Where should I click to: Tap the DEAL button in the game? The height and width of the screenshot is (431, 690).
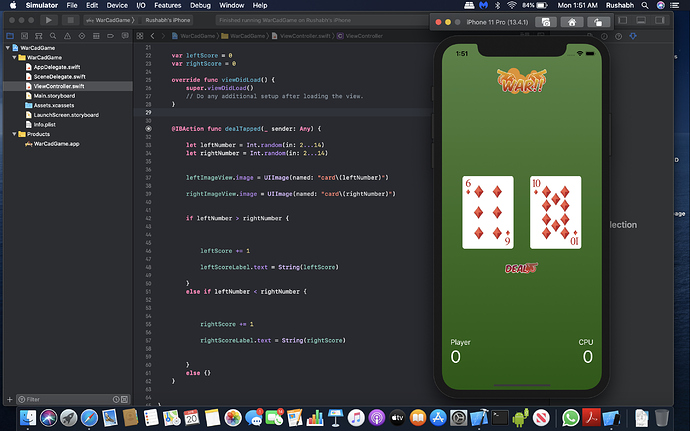click(x=520, y=268)
